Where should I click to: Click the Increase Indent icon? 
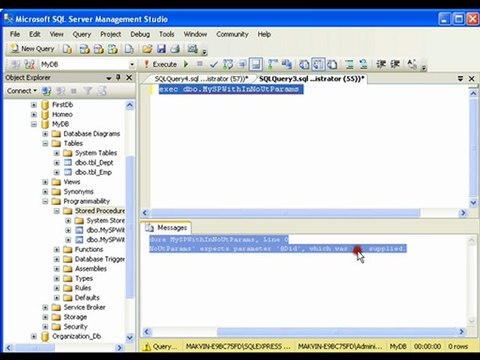(395, 64)
